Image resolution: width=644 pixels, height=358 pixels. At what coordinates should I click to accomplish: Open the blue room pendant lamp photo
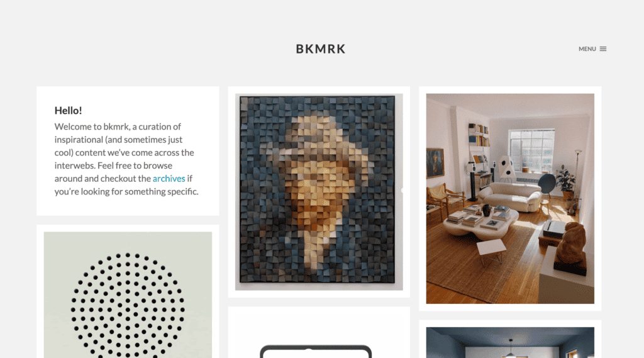509,342
